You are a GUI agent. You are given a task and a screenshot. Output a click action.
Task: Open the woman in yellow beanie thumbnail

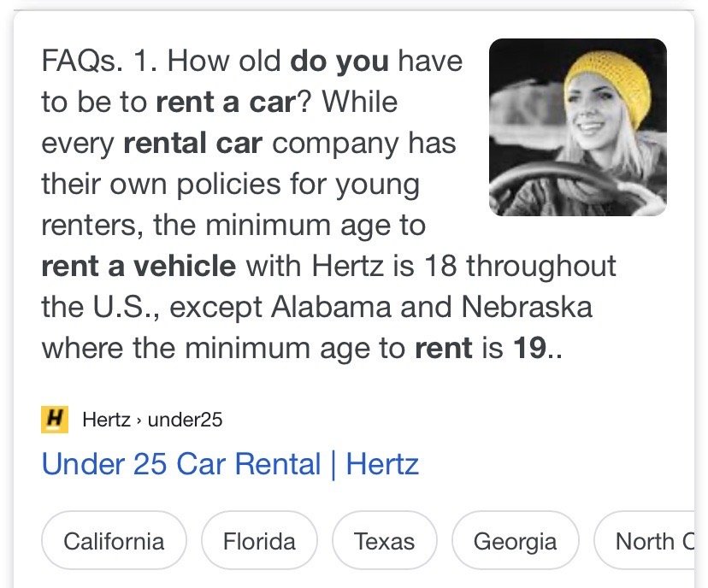577,127
